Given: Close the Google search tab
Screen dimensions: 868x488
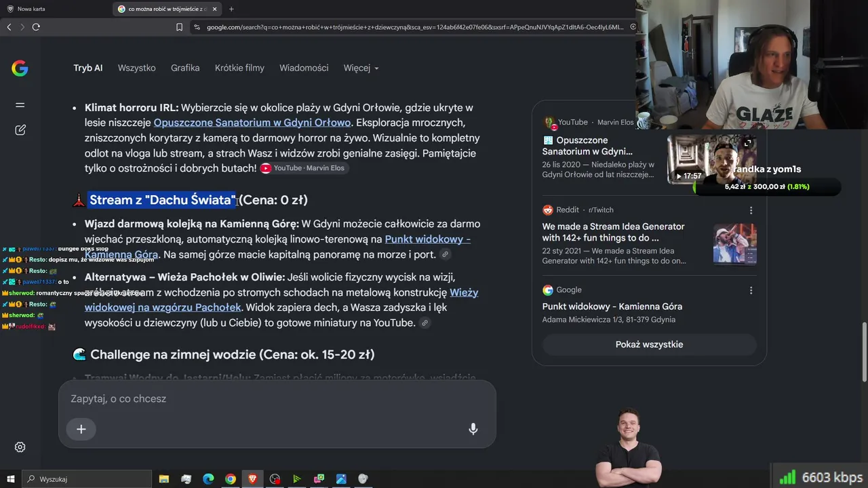Looking at the screenshot, I should pyautogui.click(x=215, y=9).
